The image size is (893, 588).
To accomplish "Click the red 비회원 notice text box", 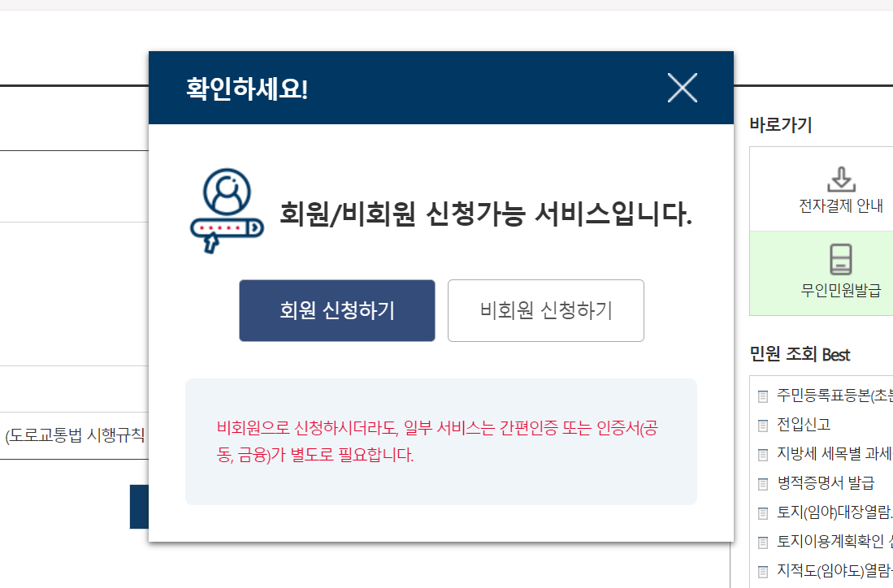I will tap(440, 441).
